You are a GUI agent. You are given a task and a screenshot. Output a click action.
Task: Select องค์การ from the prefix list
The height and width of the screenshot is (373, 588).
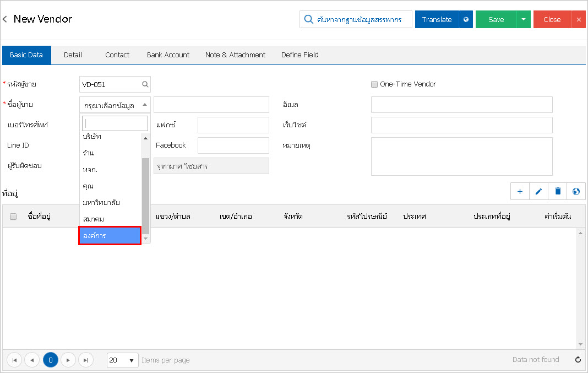click(x=110, y=236)
